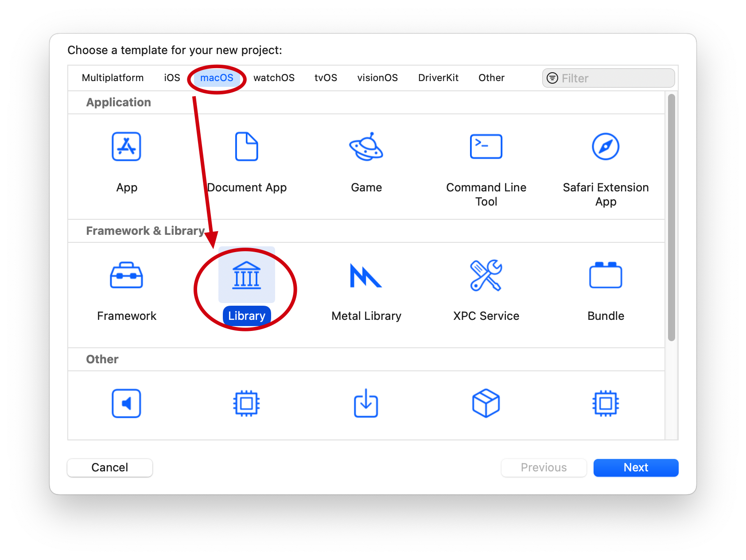Select the Command Line Tool icon
This screenshot has height=560, width=746.
[486, 147]
